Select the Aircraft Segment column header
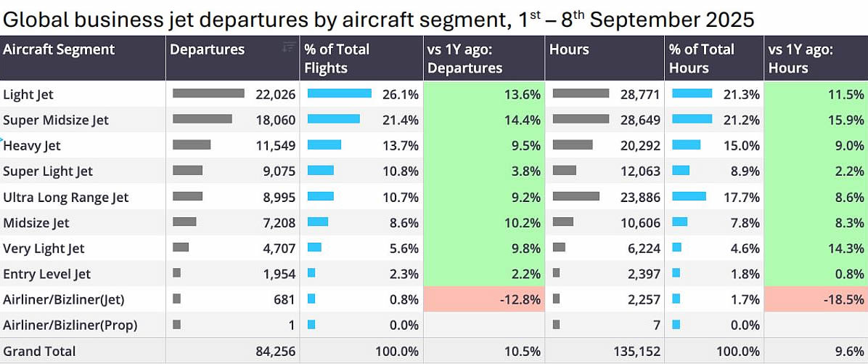The image size is (868, 364). tap(59, 49)
